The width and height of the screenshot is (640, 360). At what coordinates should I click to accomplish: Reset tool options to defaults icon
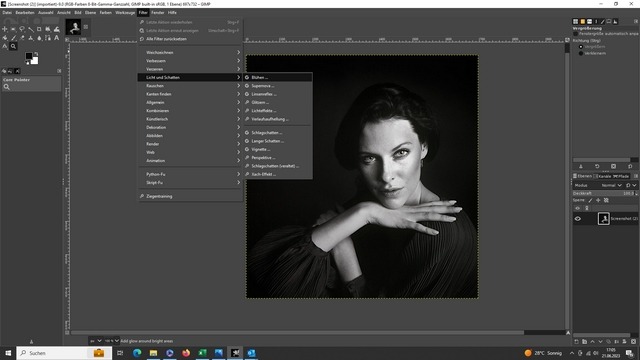click(x=630, y=166)
